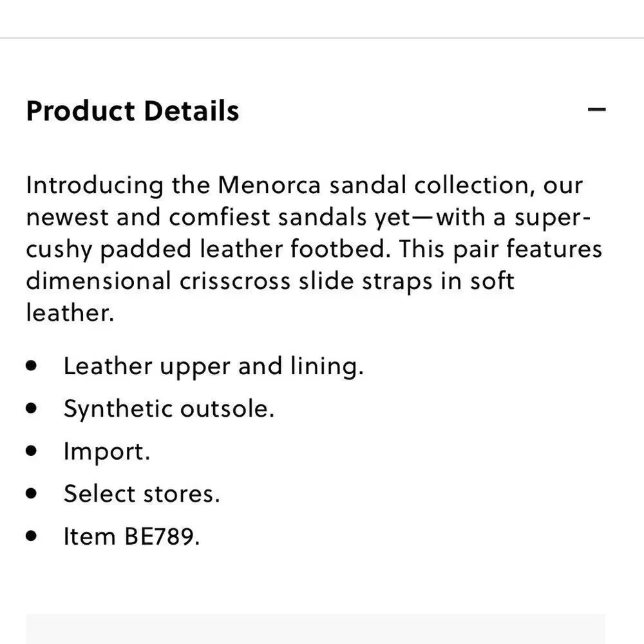
Task: Click the Product Details heading
Action: [x=132, y=111]
